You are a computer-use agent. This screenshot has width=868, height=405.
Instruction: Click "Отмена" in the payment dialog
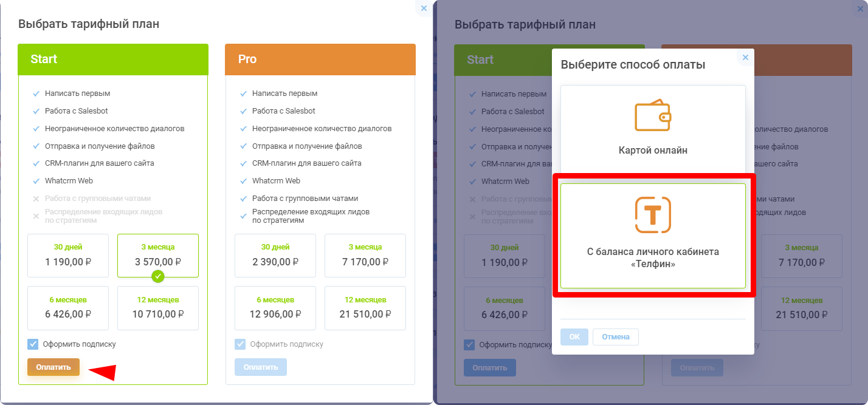616,337
